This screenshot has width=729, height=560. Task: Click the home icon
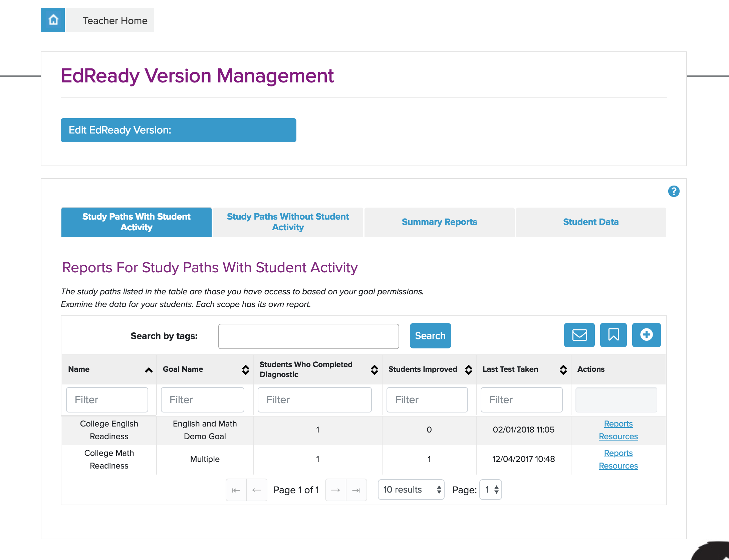coord(53,20)
